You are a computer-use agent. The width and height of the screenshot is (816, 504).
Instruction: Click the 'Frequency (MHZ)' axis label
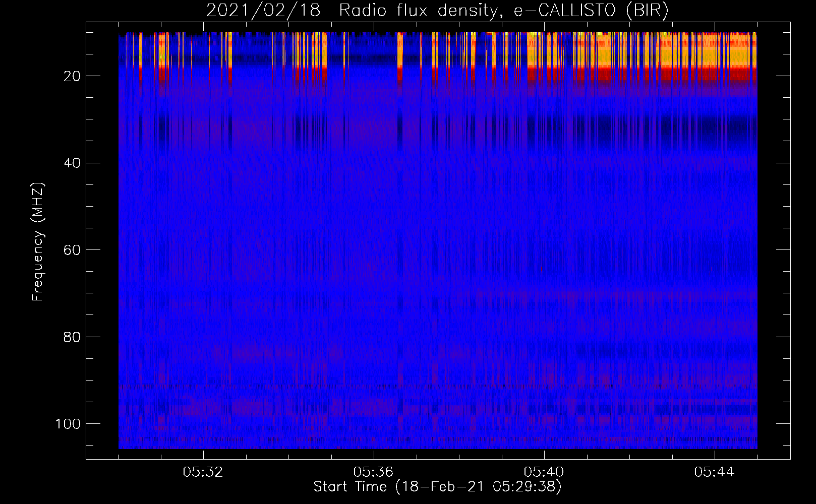click(x=38, y=241)
